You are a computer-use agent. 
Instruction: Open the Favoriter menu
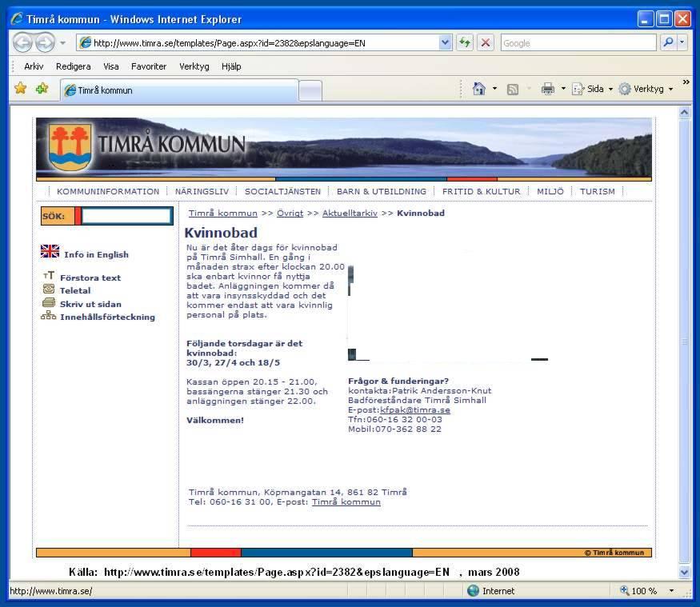point(149,66)
